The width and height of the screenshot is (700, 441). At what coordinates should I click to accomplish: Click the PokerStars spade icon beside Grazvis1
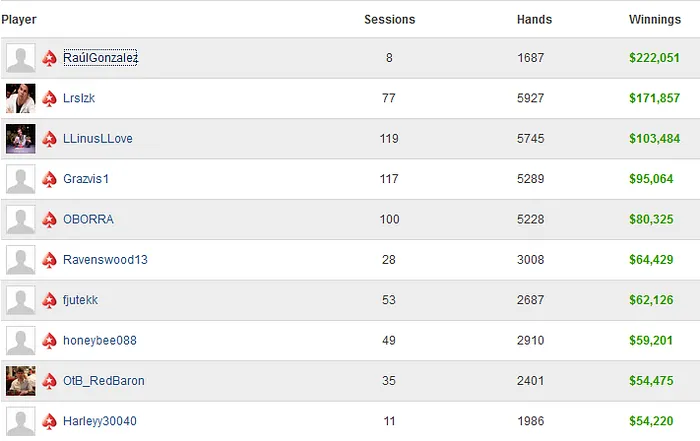point(50,179)
